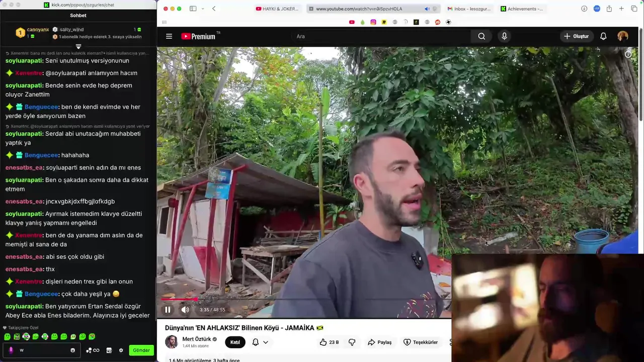Expand notification options chevron beside the bell
Image resolution: width=644 pixels, height=362 pixels.
[x=265, y=342]
